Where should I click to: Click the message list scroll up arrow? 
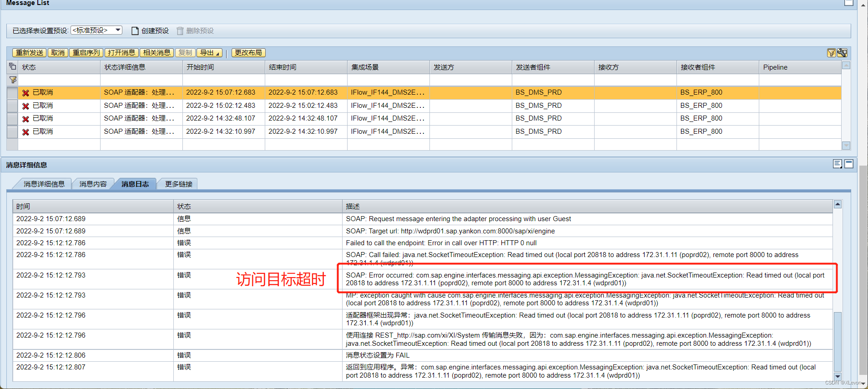[x=846, y=65]
